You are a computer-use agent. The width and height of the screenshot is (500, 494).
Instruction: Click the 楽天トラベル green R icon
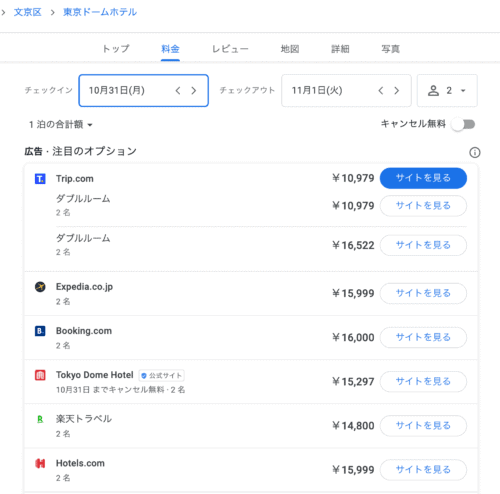click(x=40, y=419)
